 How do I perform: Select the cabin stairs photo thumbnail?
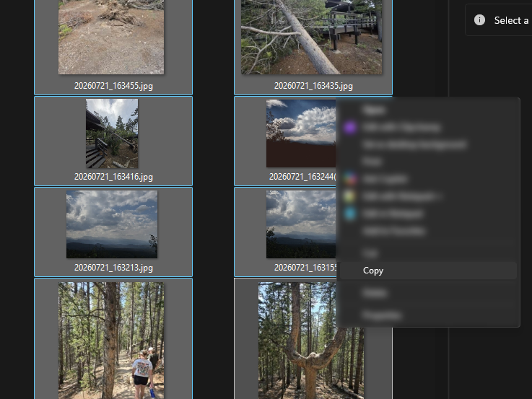click(x=112, y=133)
